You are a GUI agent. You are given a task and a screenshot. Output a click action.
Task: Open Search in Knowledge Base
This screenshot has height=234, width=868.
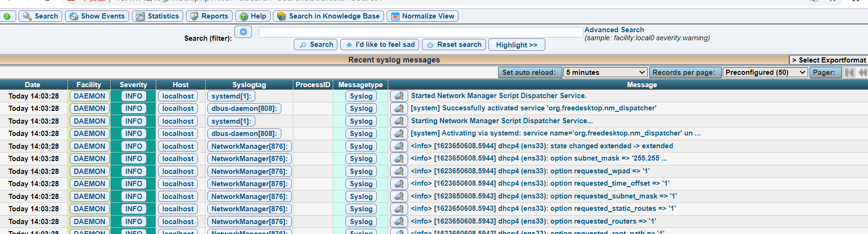pyautogui.click(x=328, y=16)
